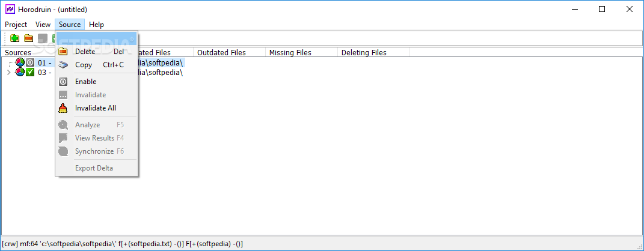Expand the source 03 tree node

(10, 73)
